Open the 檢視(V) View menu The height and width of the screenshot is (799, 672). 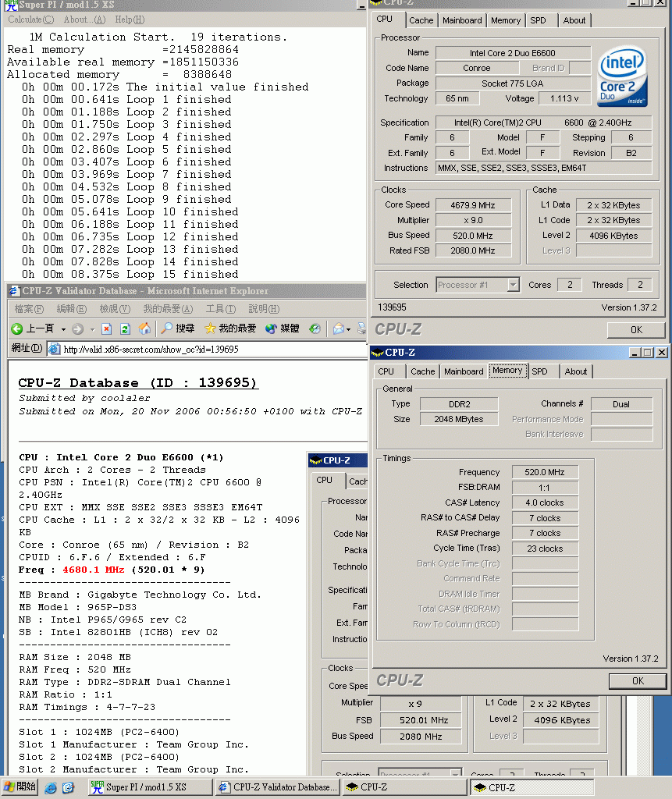[x=115, y=309]
